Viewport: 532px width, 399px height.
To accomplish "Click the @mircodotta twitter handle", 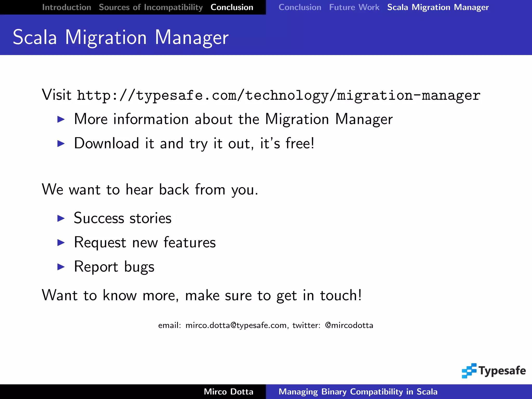I will (x=349, y=325).
